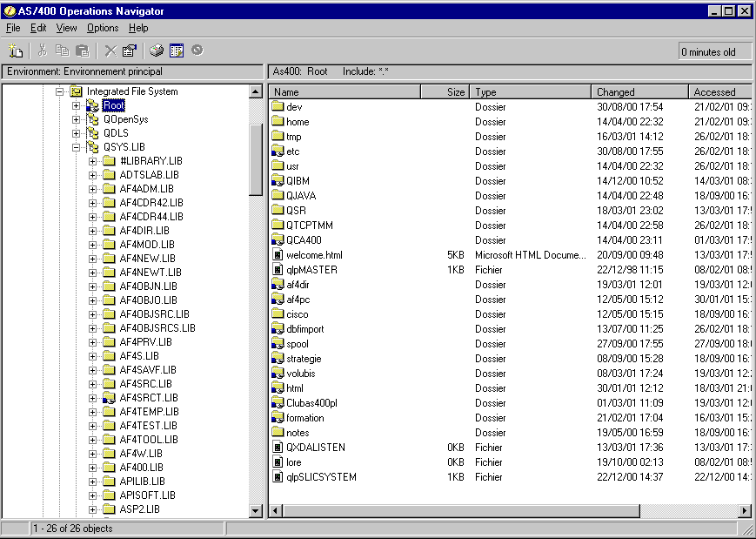
Task: Select the QJAVA folder name
Action: coord(301,195)
